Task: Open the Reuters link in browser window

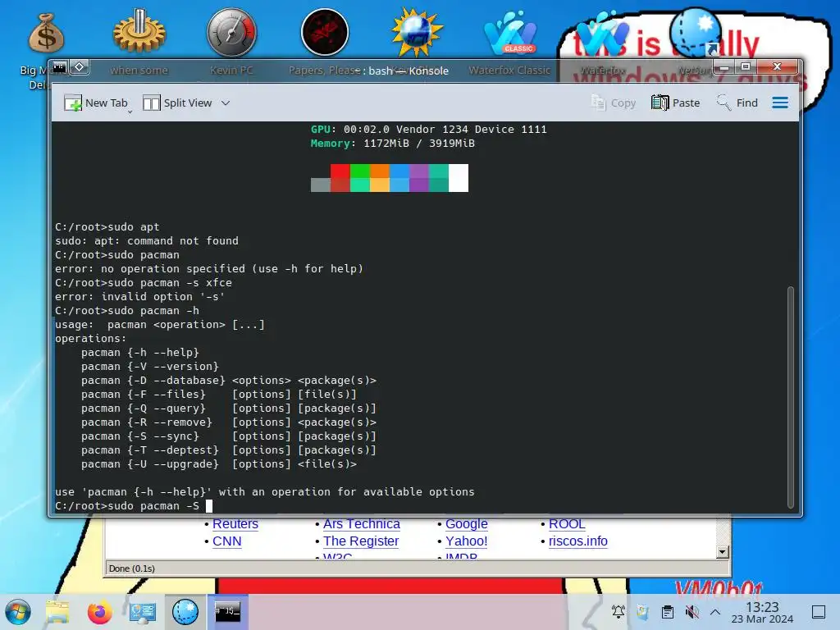Action: tap(235, 524)
